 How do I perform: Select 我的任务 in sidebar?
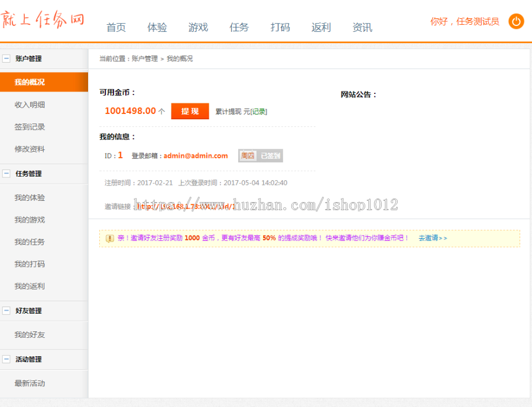(30, 242)
